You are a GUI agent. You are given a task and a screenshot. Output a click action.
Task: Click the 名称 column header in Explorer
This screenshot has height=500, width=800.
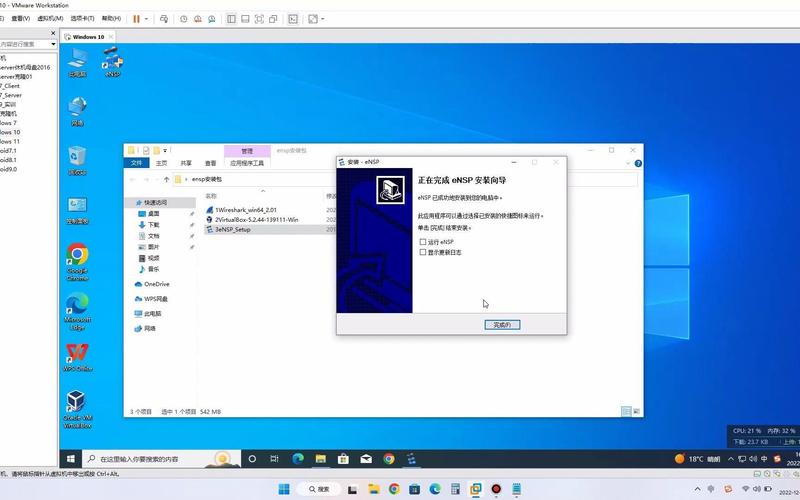[211, 196]
